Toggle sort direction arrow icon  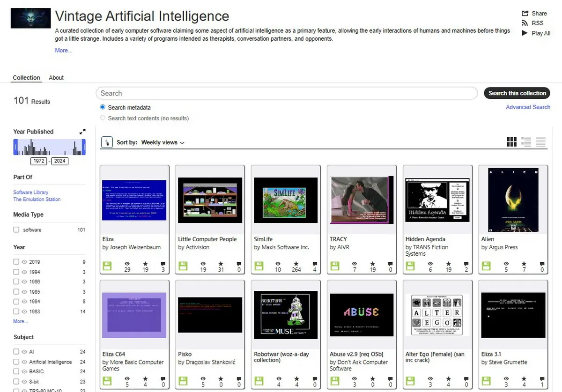pos(107,142)
